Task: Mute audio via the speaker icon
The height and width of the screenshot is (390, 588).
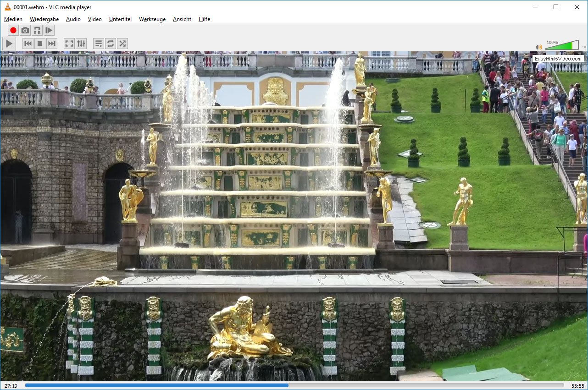Action: (539, 47)
